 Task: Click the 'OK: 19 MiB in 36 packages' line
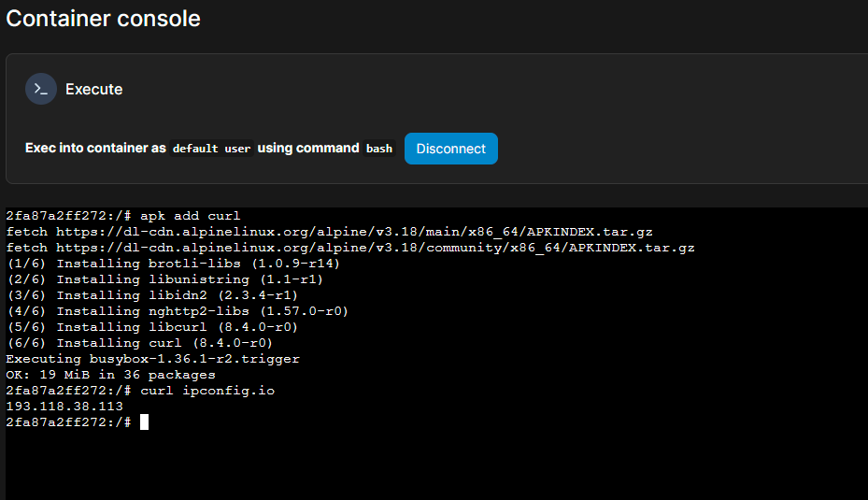pyautogui.click(x=110, y=375)
